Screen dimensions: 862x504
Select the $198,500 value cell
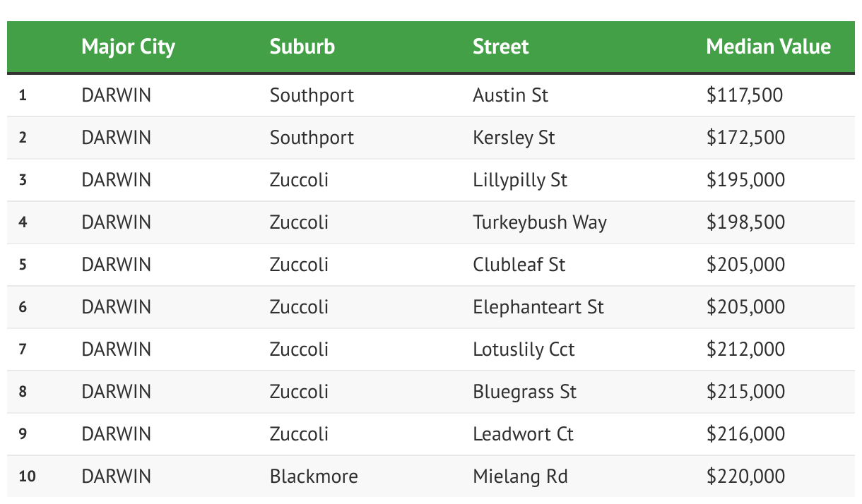pyautogui.click(x=745, y=222)
